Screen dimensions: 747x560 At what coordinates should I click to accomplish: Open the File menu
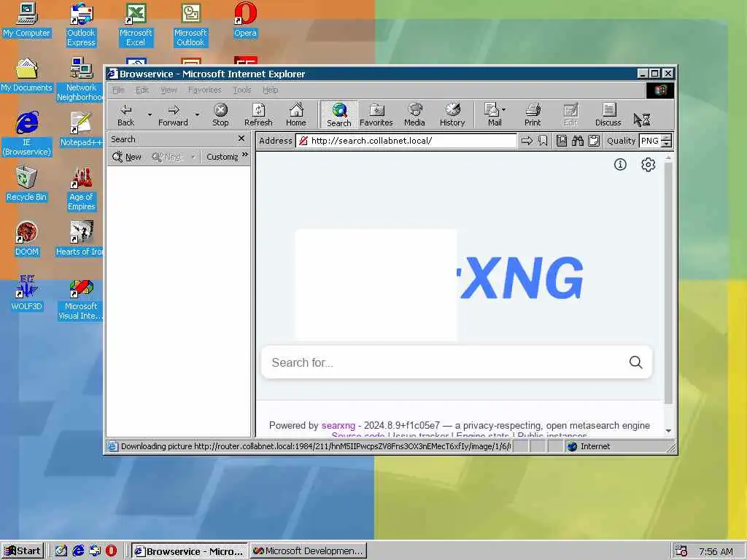(x=118, y=90)
